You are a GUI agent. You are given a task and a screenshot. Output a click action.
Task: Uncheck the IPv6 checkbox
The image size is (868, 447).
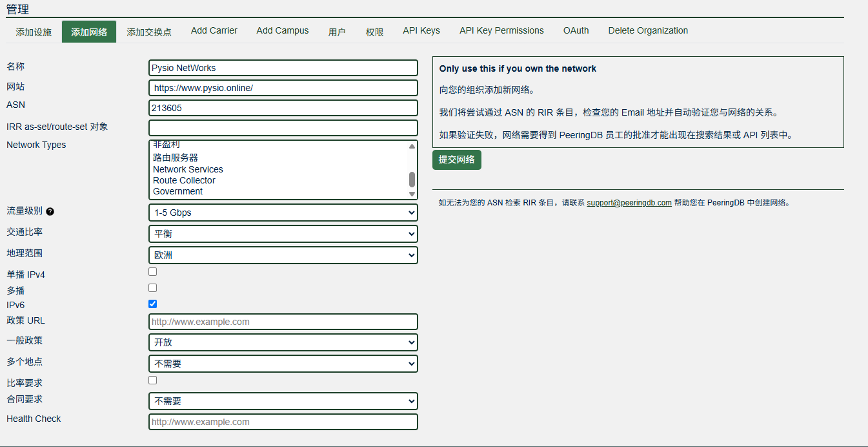[x=153, y=304]
